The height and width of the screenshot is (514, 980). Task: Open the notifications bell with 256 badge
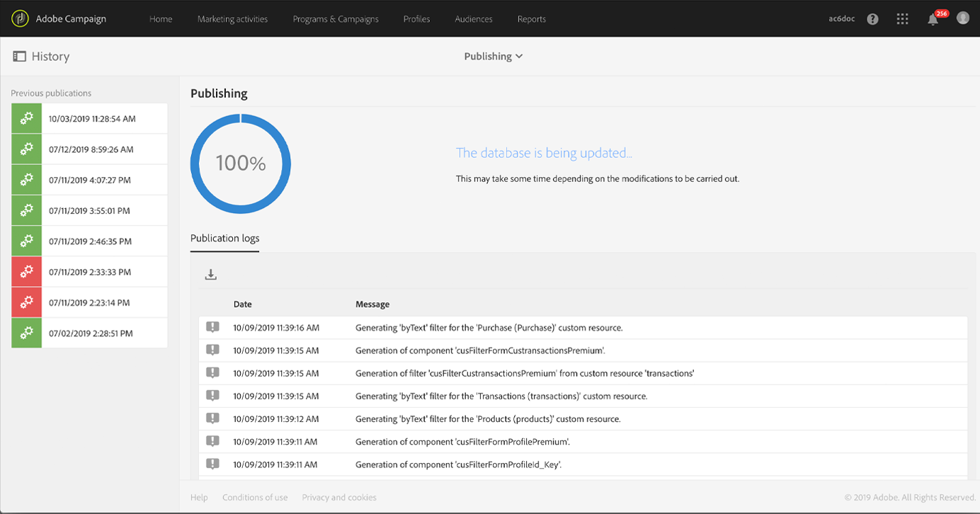point(933,19)
